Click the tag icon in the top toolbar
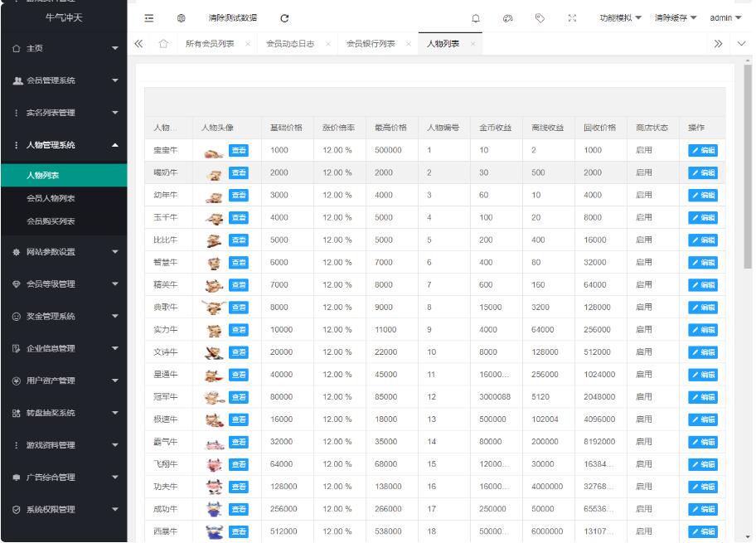The width and height of the screenshot is (756, 543). (x=539, y=18)
